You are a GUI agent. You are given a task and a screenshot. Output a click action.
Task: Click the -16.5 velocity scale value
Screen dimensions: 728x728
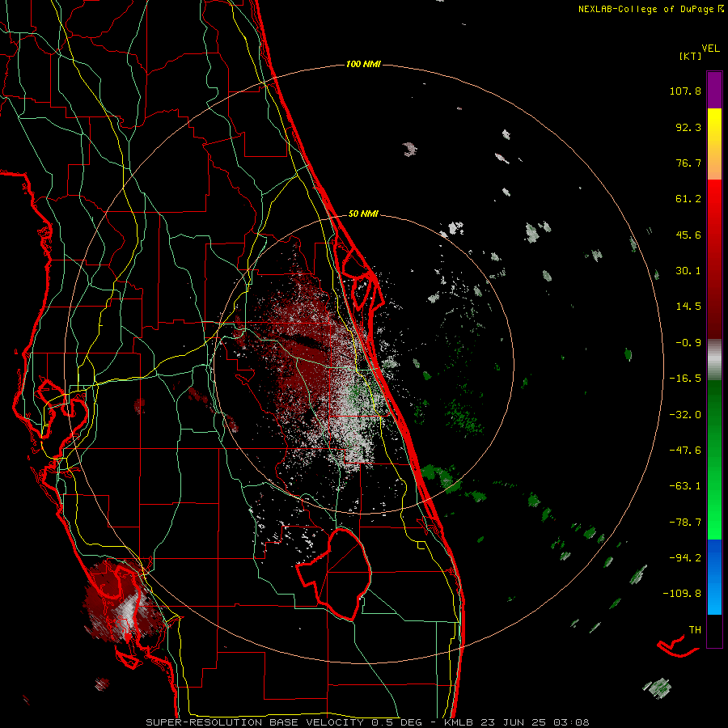(685, 379)
